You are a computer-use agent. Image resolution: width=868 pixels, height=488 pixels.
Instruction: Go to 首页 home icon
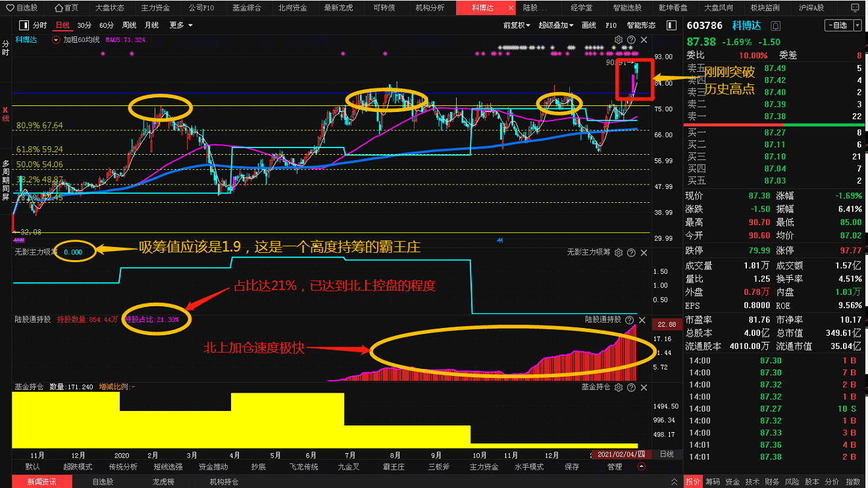[66, 8]
